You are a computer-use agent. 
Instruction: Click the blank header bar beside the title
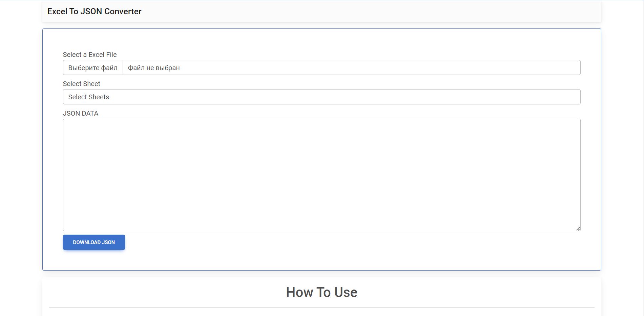[373, 12]
